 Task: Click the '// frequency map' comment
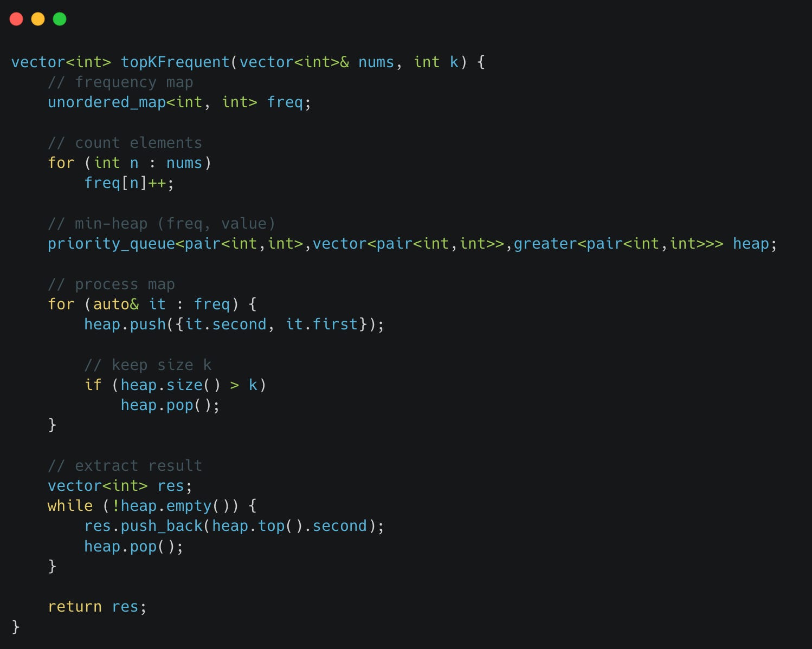[120, 82]
